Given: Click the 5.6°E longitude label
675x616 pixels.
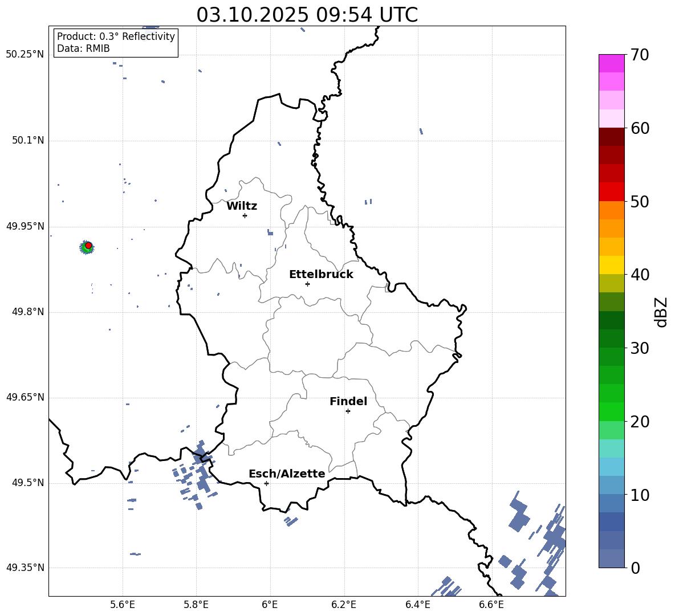Looking at the screenshot, I should (x=123, y=605).
